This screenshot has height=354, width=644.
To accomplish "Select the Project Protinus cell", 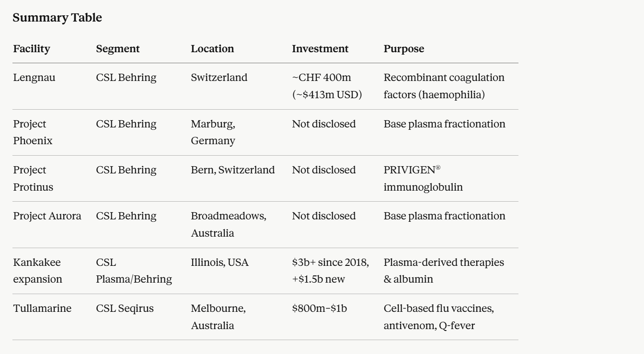I will pyautogui.click(x=33, y=179).
